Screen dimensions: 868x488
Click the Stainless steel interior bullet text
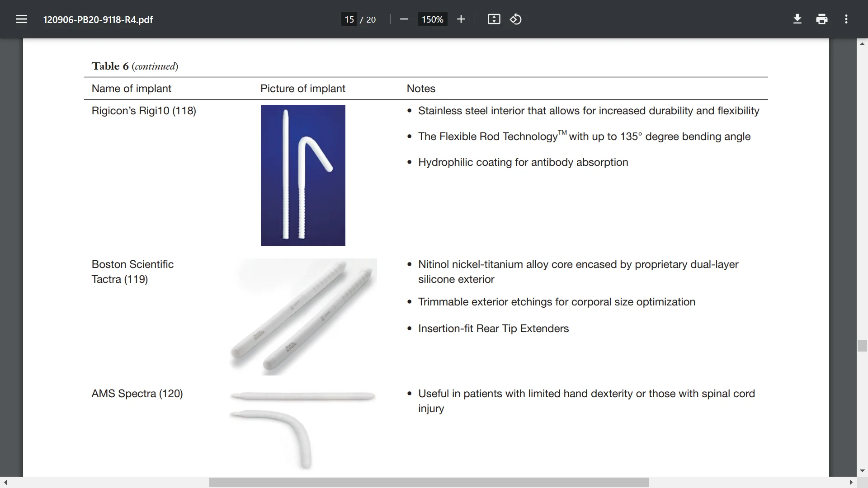[x=589, y=111]
